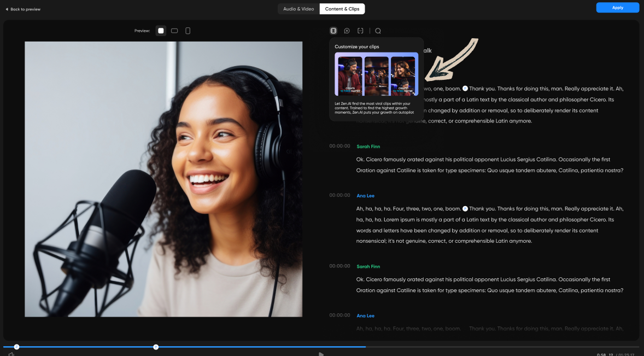Screen dimensions: 644x356
Task: Click the trim silences brackets icon
Action: (x=360, y=31)
